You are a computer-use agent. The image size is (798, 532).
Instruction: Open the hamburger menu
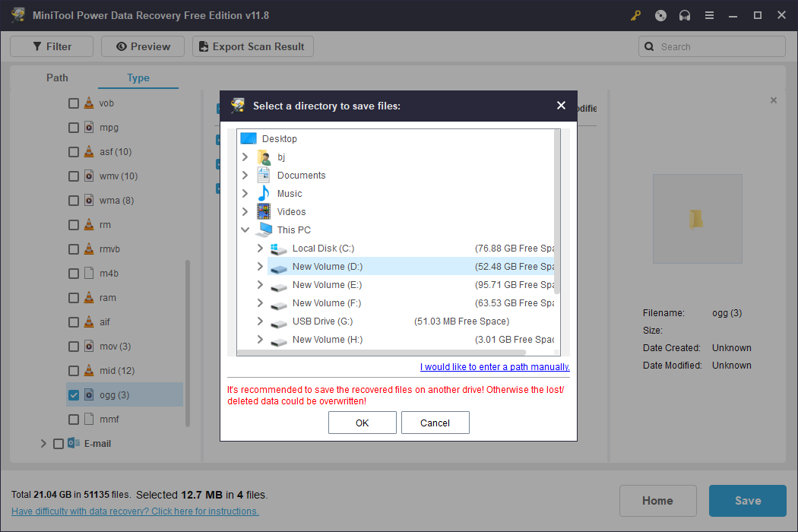click(708, 15)
